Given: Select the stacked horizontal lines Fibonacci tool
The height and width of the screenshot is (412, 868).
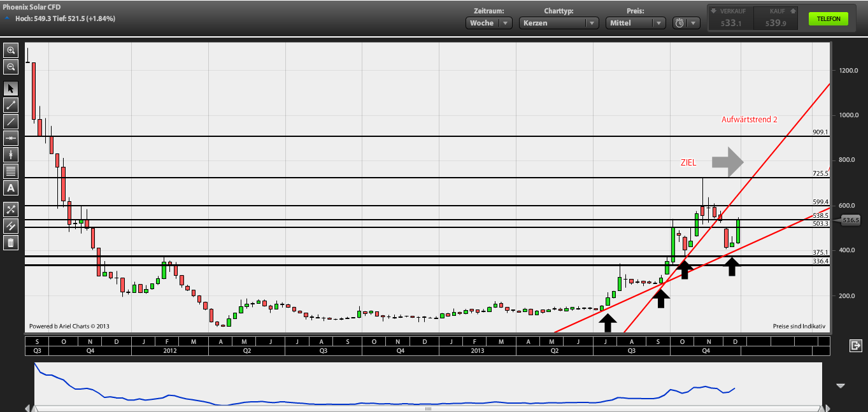Looking at the screenshot, I should coord(11,171).
